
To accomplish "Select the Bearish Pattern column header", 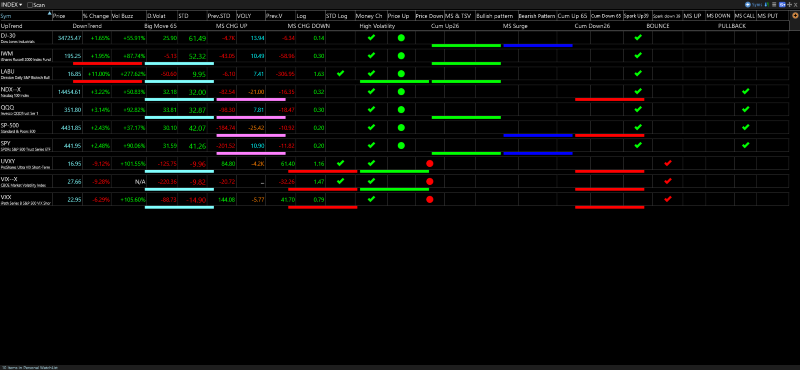I will coord(537,16).
